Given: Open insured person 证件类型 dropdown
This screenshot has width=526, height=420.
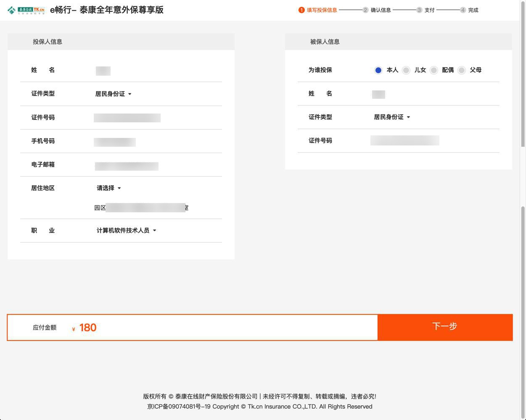Looking at the screenshot, I should pyautogui.click(x=392, y=117).
